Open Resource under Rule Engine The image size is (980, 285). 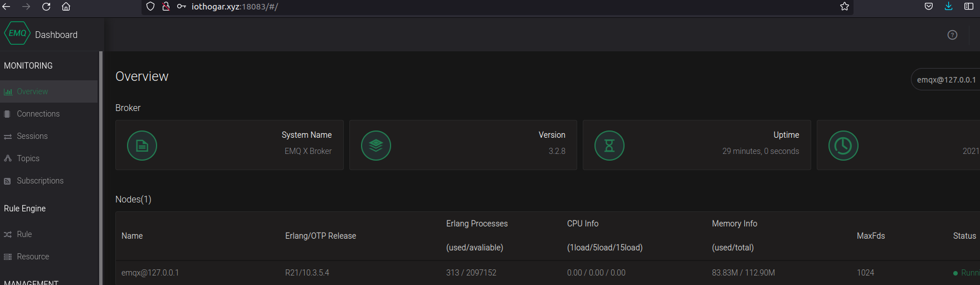pyautogui.click(x=33, y=257)
